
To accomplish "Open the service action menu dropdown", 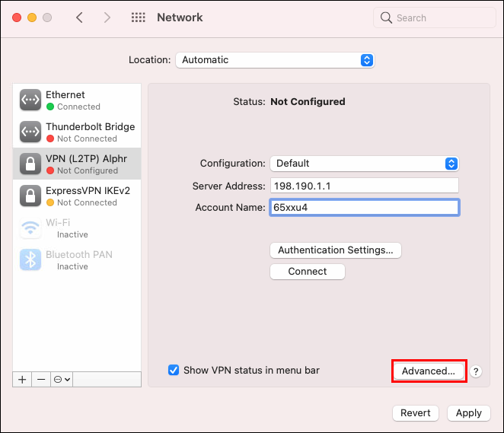I will [62, 380].
